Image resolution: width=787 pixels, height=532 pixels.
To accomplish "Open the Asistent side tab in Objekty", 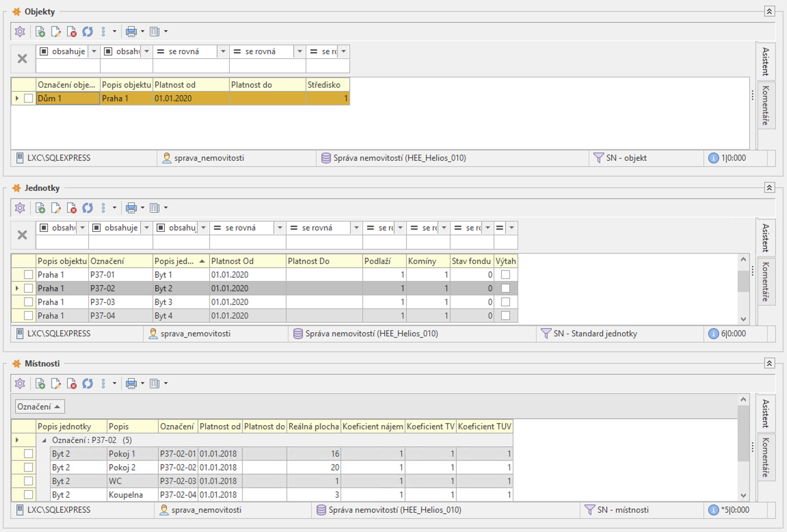I will pyautogui.click(x=766, y=62).
